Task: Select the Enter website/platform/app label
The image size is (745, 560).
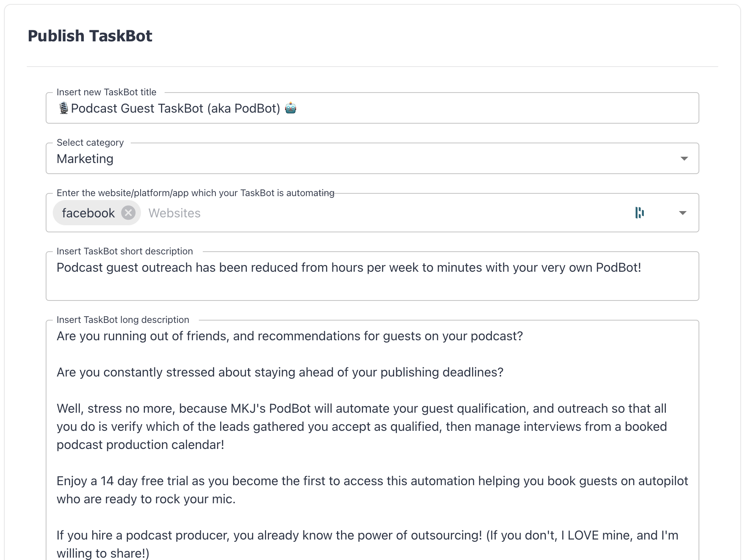Action: click(196, 193)
